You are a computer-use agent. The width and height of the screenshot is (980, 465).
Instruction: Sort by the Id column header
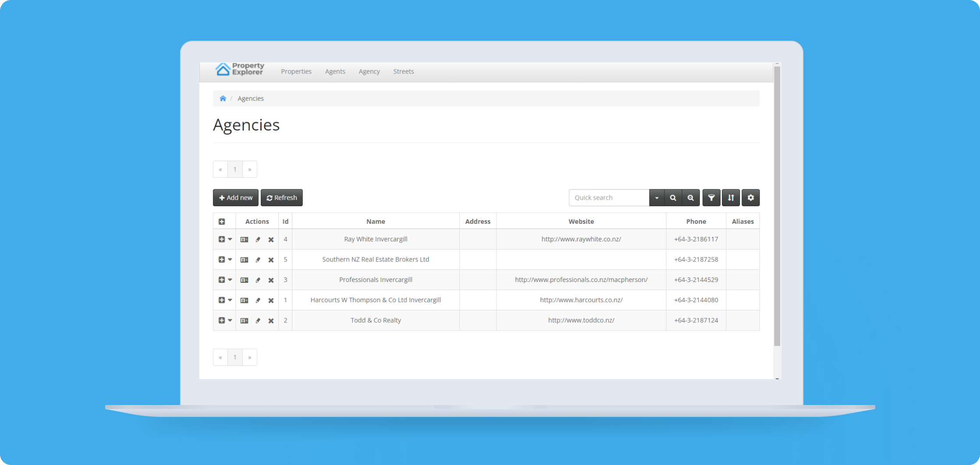click(285, 222)
